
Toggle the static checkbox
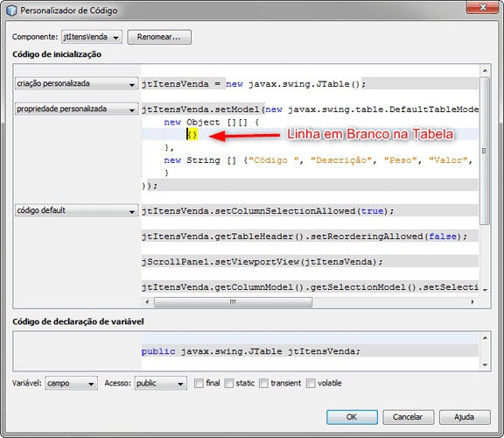(229, 383)
